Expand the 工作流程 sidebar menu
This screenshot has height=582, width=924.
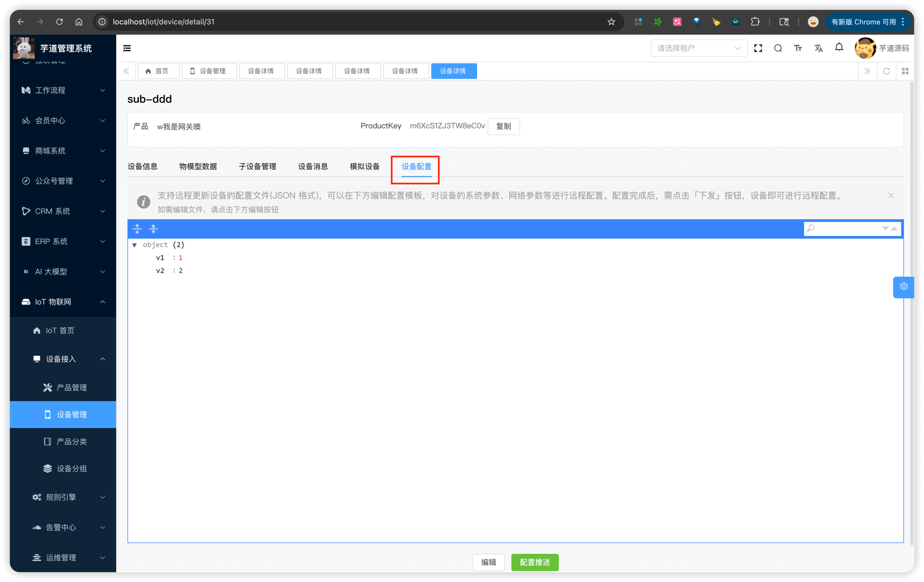(63, 90)
